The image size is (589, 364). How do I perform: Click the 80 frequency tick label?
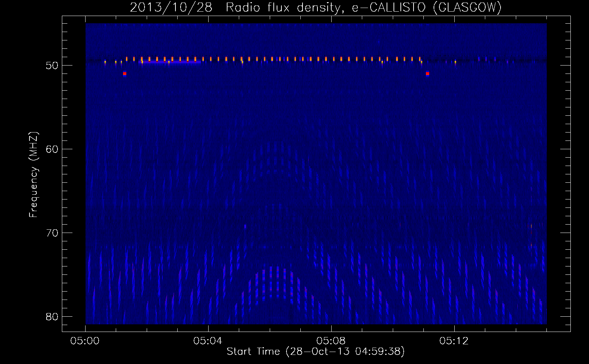[52, 317]
